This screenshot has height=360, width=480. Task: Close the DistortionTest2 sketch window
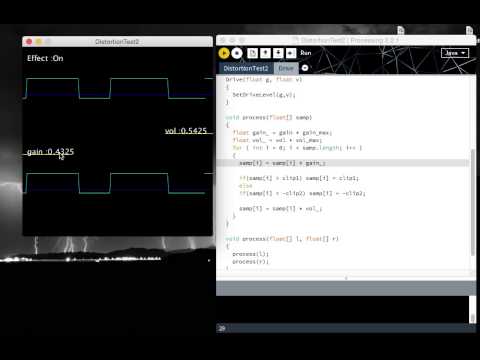[29, 42]
